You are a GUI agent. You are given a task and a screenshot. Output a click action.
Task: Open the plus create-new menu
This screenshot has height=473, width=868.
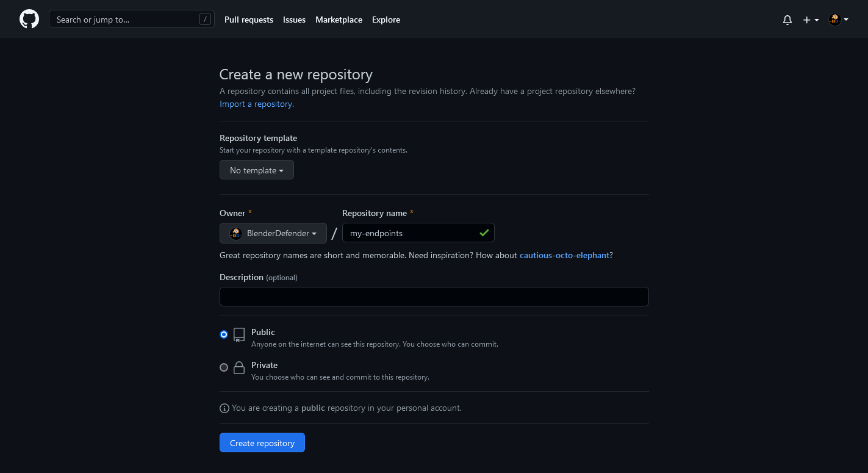[x=811, y=20]
